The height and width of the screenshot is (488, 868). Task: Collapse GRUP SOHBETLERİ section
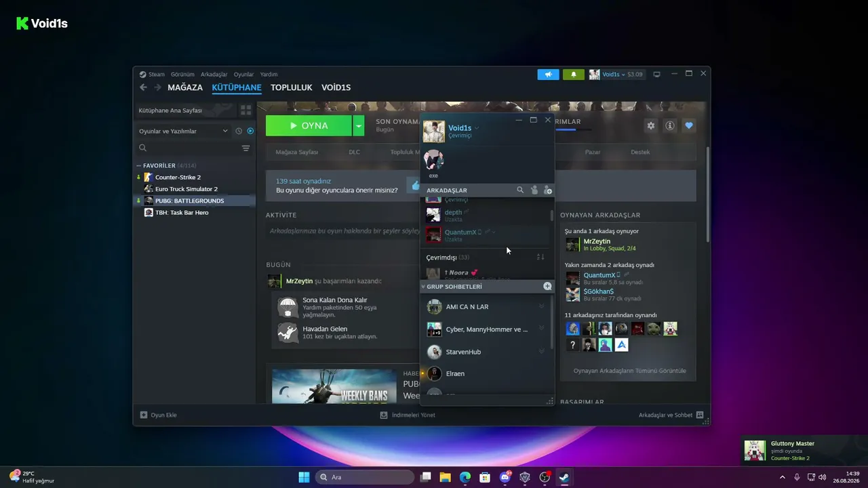423,287
